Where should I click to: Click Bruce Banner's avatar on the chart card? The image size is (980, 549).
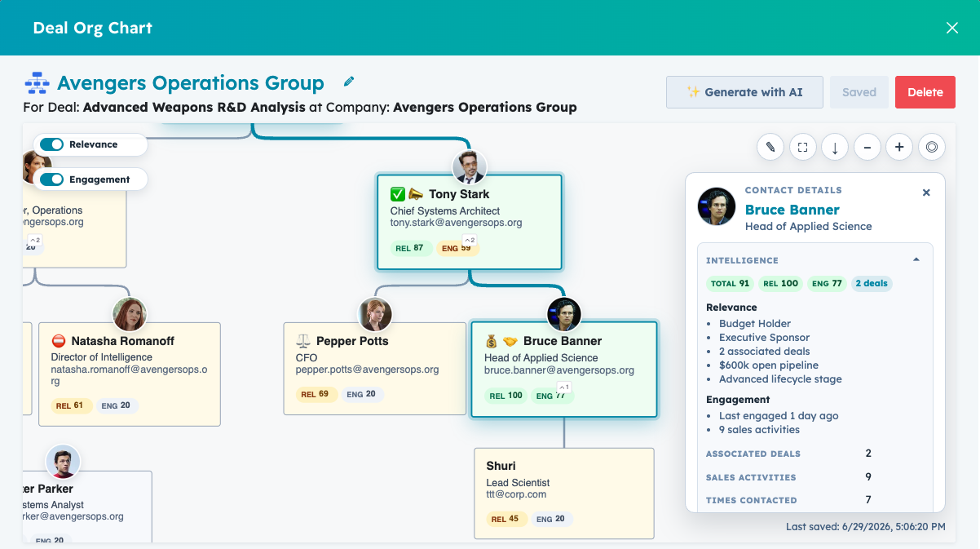[564, 314]
